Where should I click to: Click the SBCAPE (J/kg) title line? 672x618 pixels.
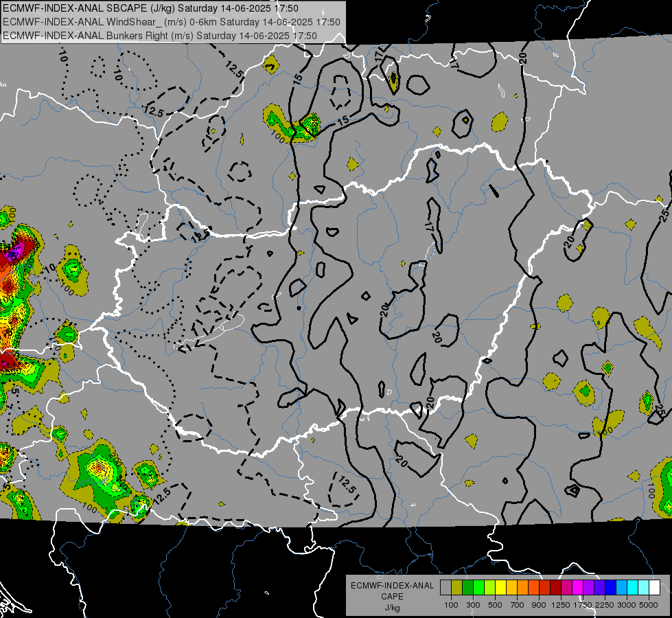[x=151, y=8]
